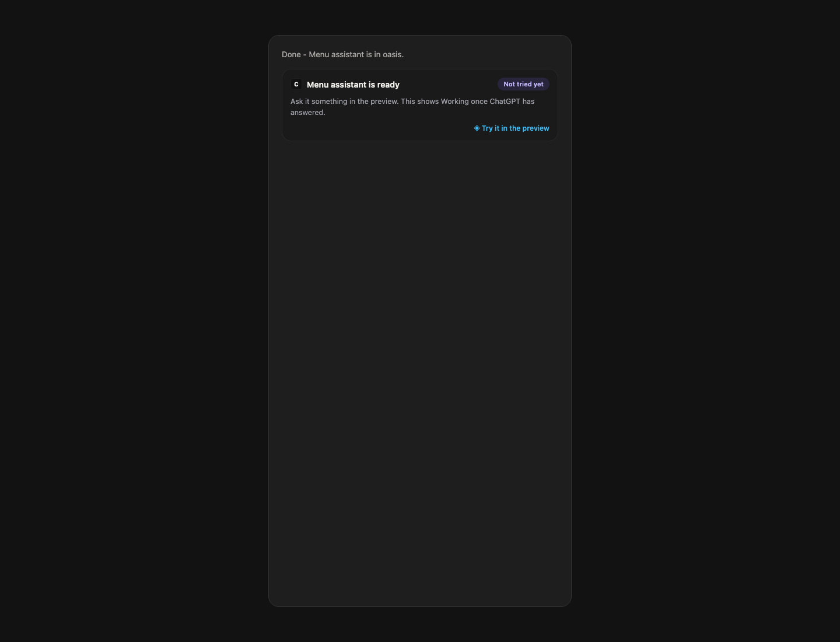Click the 'Ask it something in the preview' description
The height and width of the screenshot is (642, 840).
[x=412, y=107]
